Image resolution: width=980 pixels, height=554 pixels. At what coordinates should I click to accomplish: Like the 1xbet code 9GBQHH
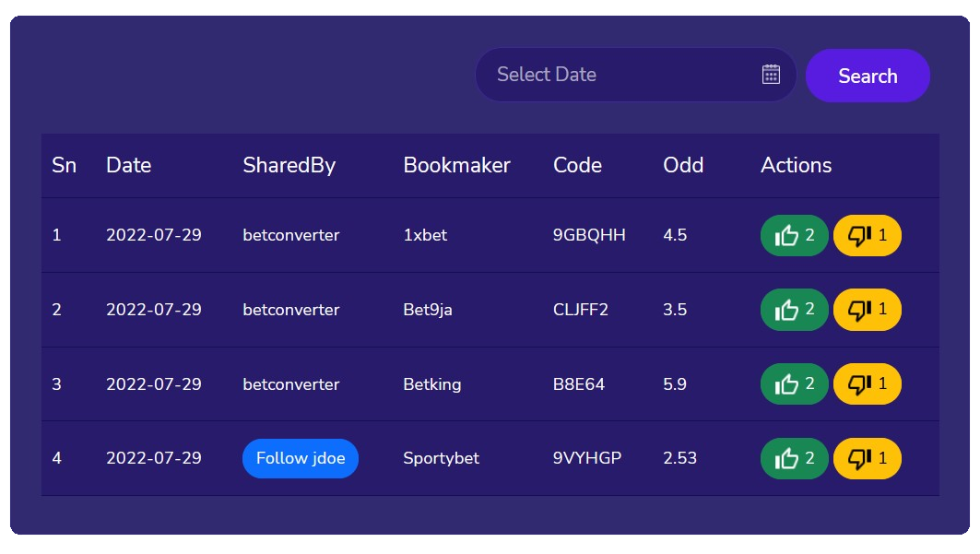coord(794,236)
